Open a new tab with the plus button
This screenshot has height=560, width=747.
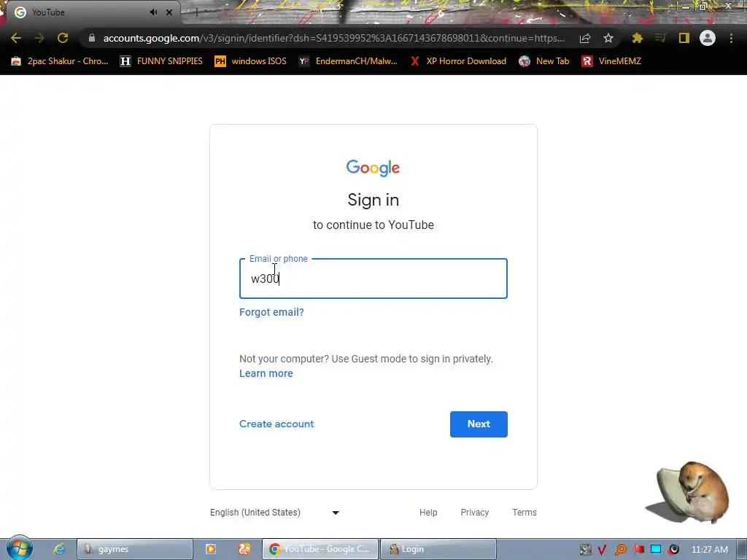pyautogui.click(x=196, y=13)
